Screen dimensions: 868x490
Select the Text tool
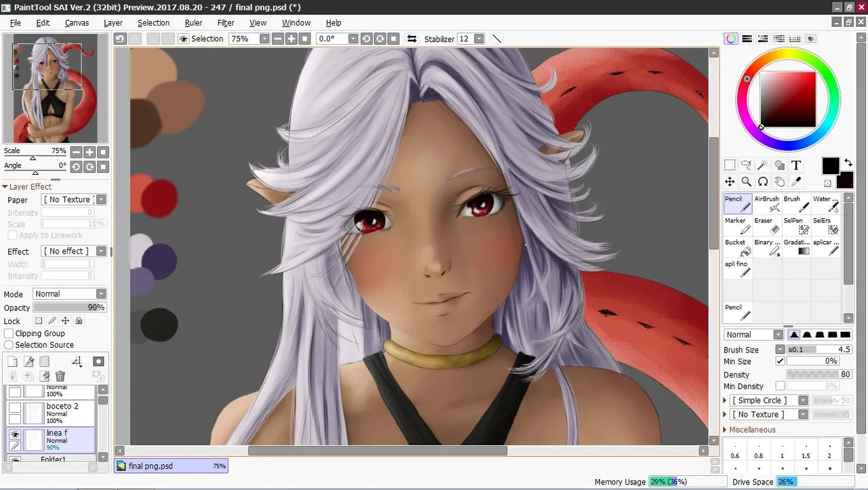point(796,165)
